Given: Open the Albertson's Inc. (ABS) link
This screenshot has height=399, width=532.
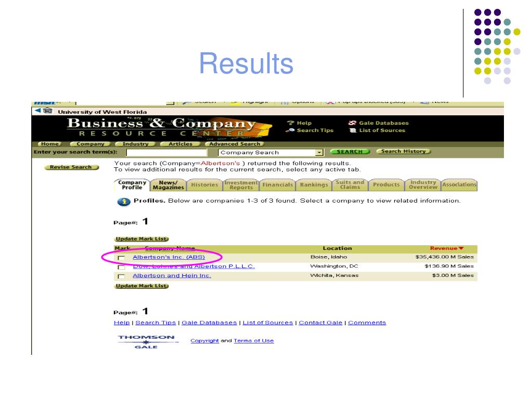Looking at the screenshot, I should pyautogui.click(x=169, y=257).
